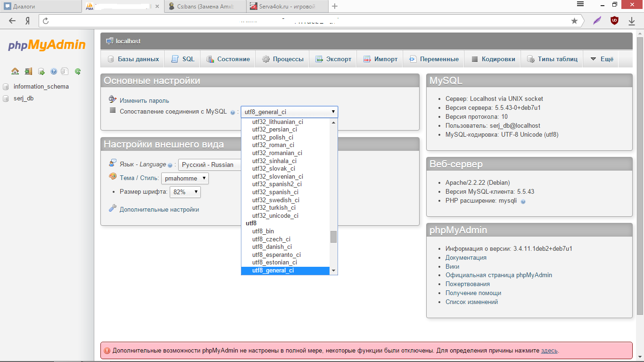Open browser downloads arrow icon

[x=631, y=21]
